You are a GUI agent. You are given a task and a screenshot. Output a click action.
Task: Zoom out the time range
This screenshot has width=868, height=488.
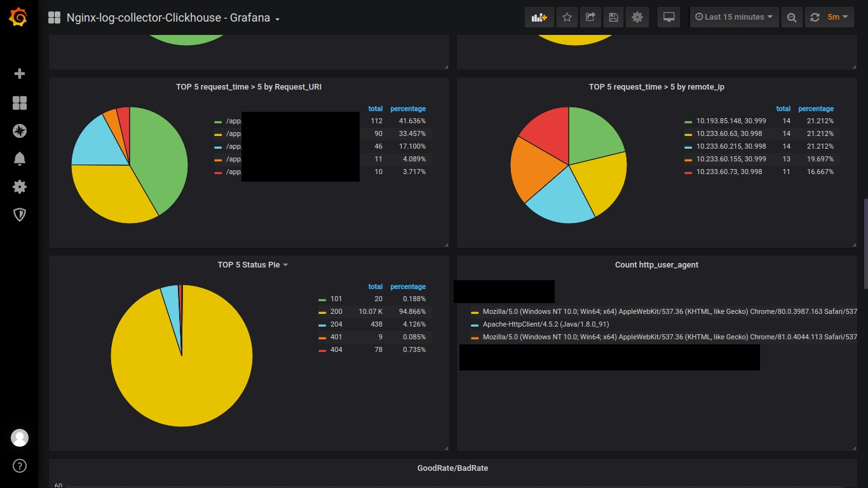(x=792, y=17)
